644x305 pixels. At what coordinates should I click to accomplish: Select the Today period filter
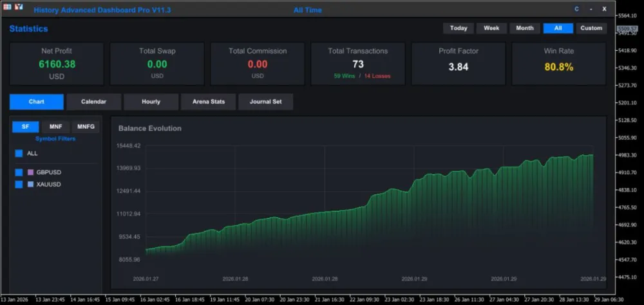459,28
